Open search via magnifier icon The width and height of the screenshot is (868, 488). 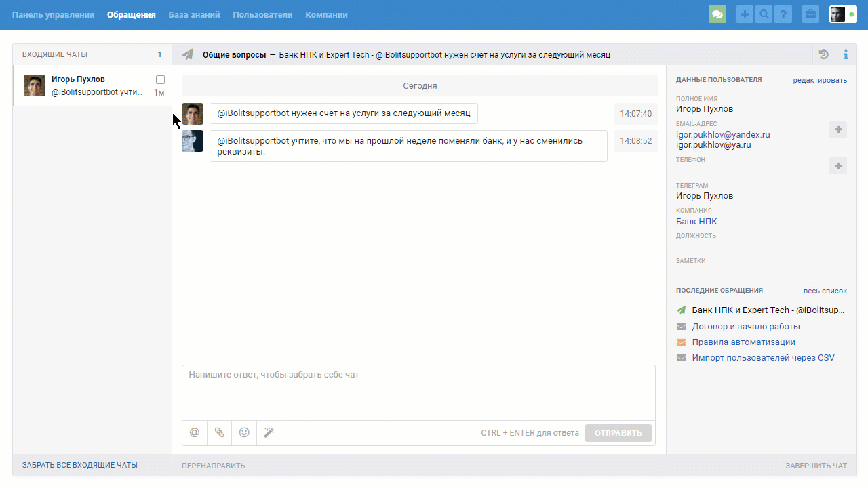(x=764, y=14)
